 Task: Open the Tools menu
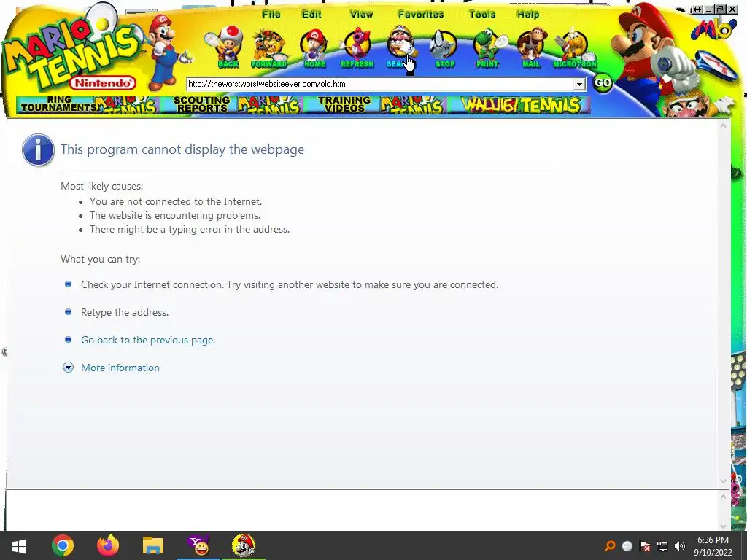click(x=482, y=15)
